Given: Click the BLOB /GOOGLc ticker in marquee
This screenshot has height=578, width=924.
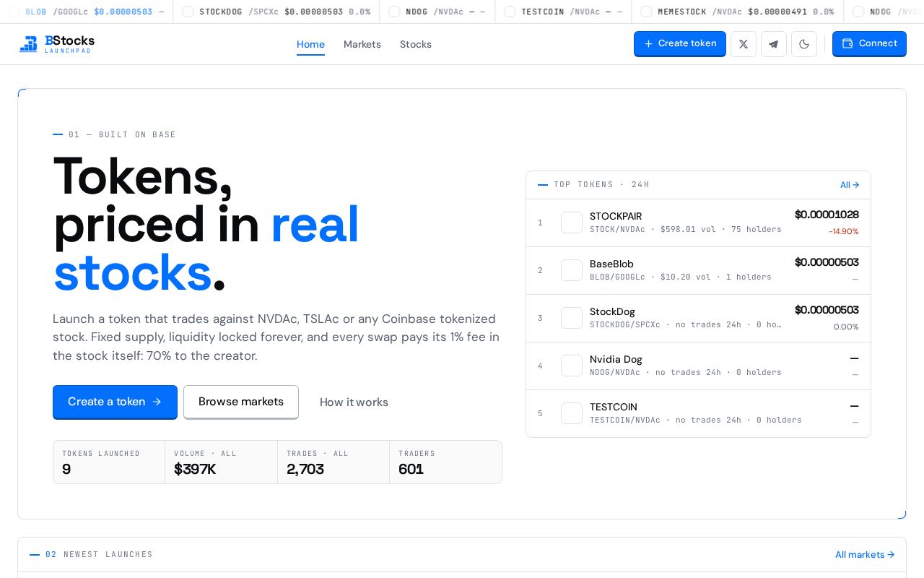Looking at the screenshot, I should [87, 12].
